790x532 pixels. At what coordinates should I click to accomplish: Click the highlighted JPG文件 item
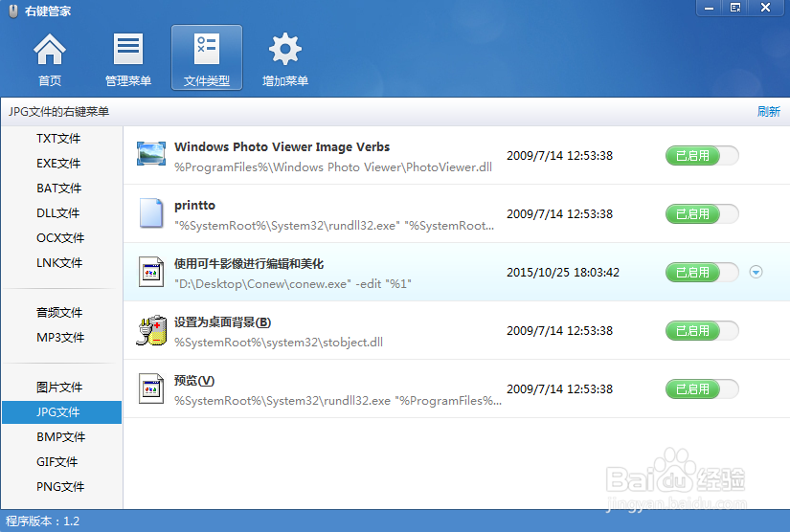coord(62,412)
